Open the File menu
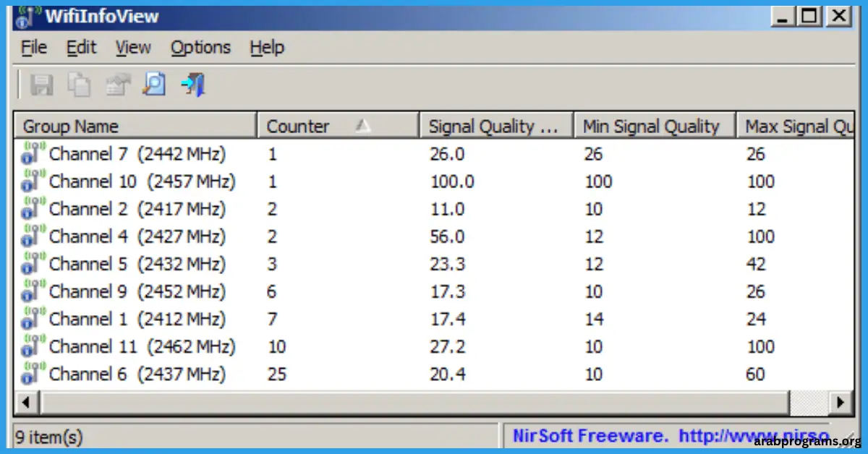This screenshot has width=868, height=454. [x=34, y=48]
